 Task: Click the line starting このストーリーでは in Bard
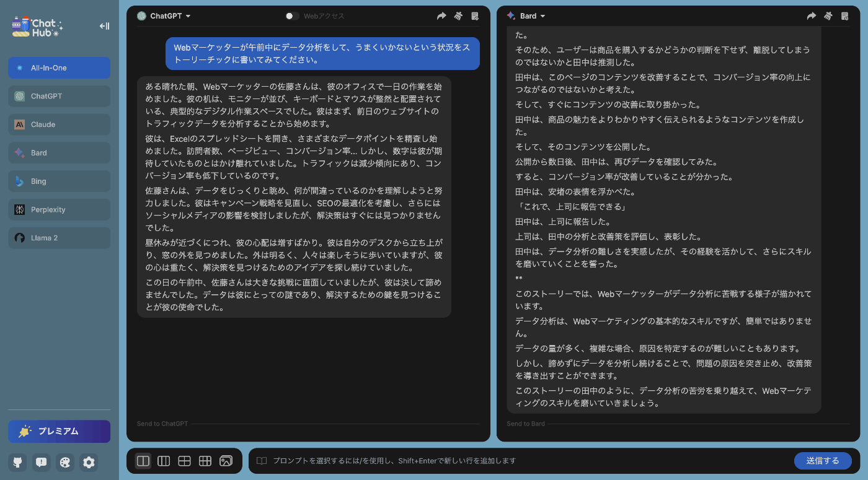pos(663,300)
